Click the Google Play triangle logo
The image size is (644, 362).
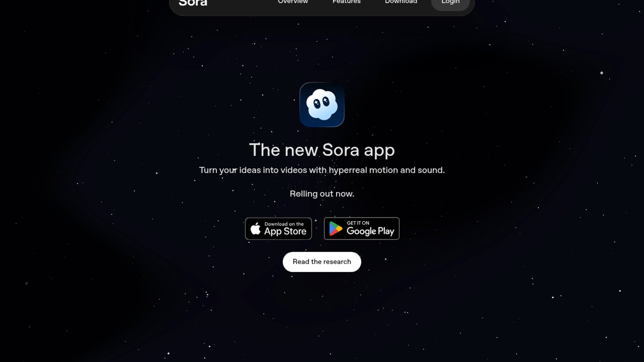click(x=335, y=229)
